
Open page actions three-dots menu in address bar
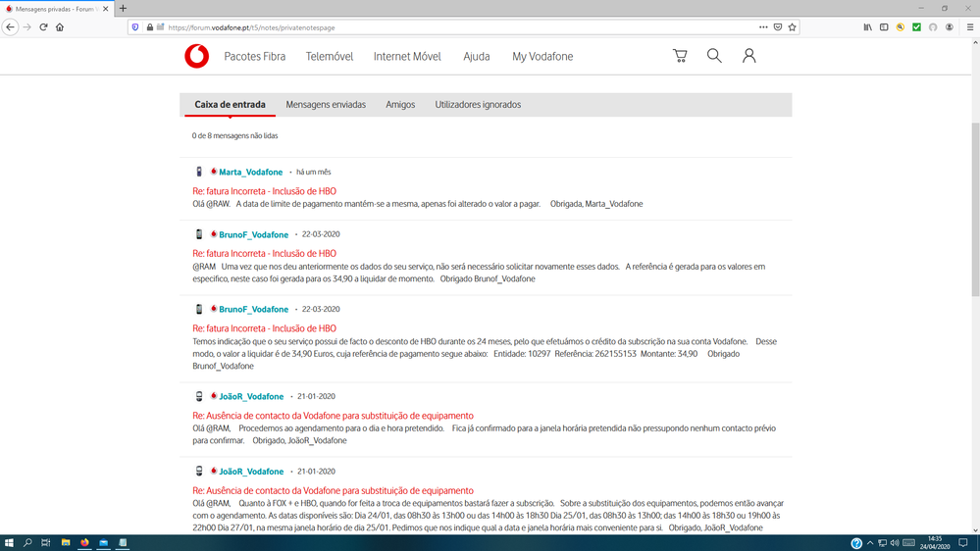coord(763,27)
